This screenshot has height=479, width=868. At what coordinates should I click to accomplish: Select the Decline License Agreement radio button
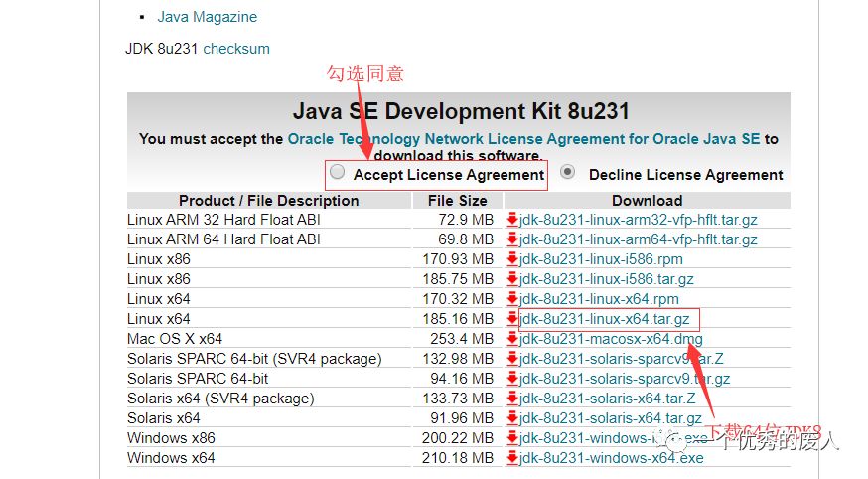click(567, 172)
